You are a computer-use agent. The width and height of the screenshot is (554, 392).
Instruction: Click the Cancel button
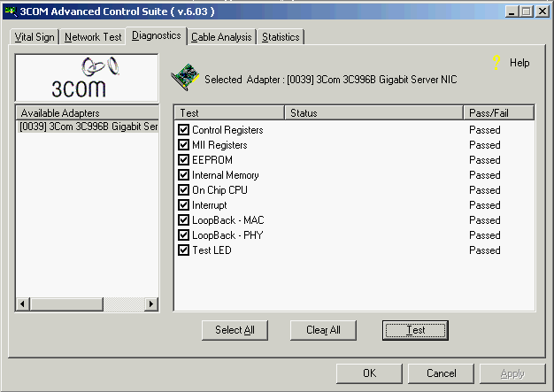(x=441, y=373)
